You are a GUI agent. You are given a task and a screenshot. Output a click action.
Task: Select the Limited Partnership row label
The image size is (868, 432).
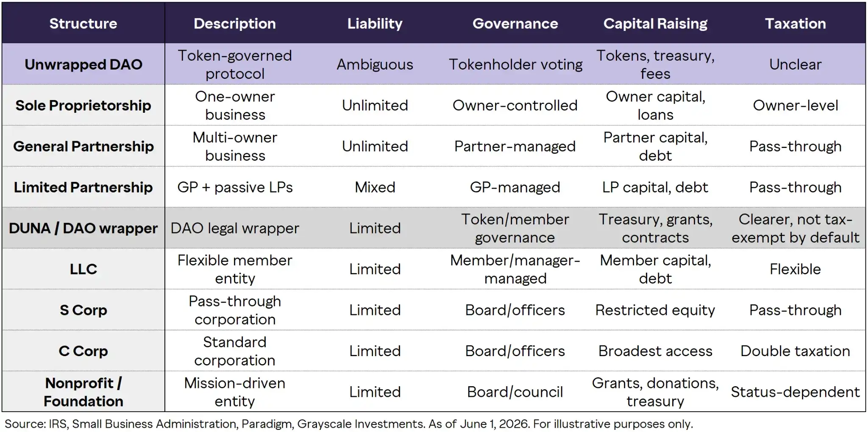tap(83, 187)
